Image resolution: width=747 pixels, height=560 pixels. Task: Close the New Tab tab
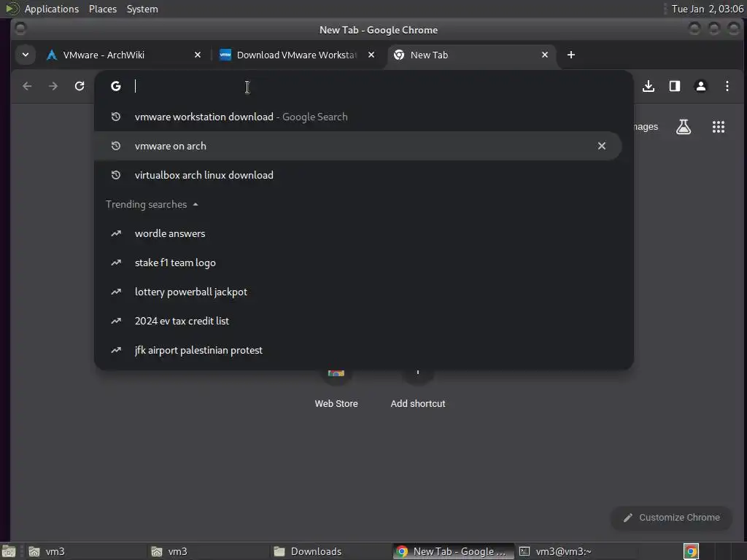(x=544, y=55)
